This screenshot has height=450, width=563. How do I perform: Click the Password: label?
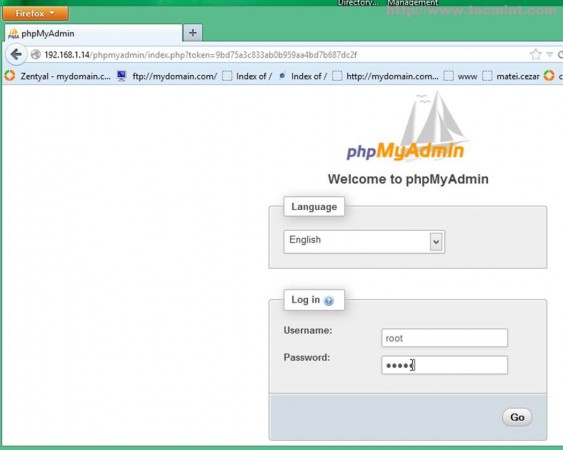pyautogui.click(x=307, y=358)
